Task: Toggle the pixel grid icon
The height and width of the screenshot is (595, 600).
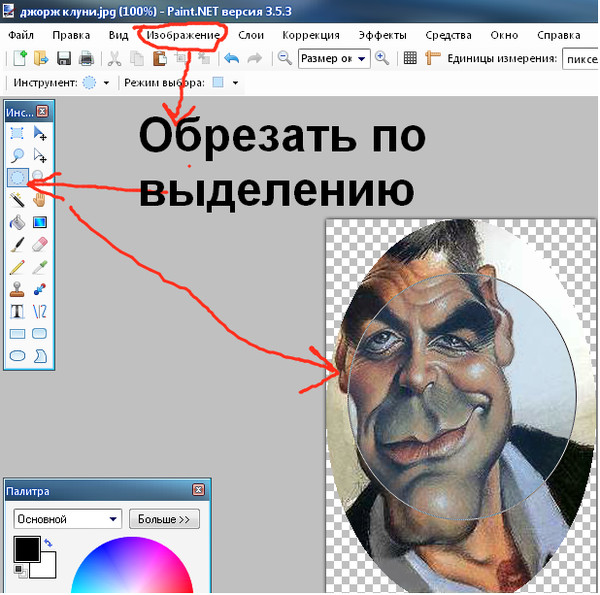Action: tap(410, 59)
